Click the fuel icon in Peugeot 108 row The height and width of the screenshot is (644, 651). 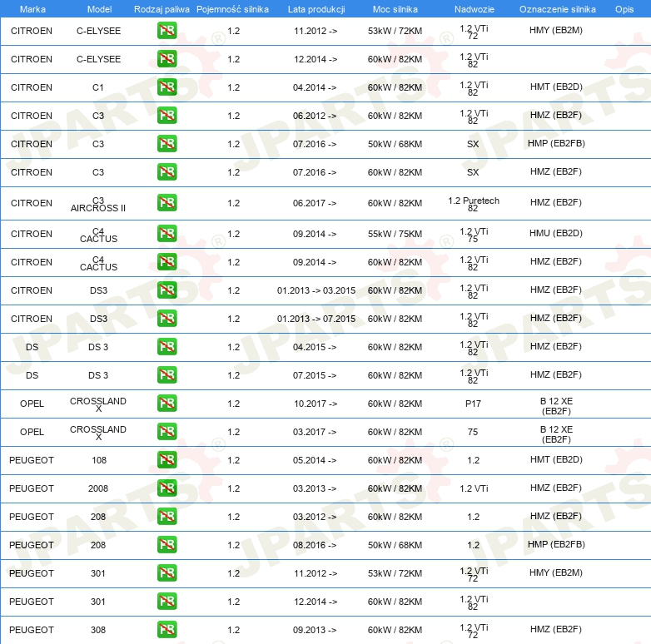[166, 460]
